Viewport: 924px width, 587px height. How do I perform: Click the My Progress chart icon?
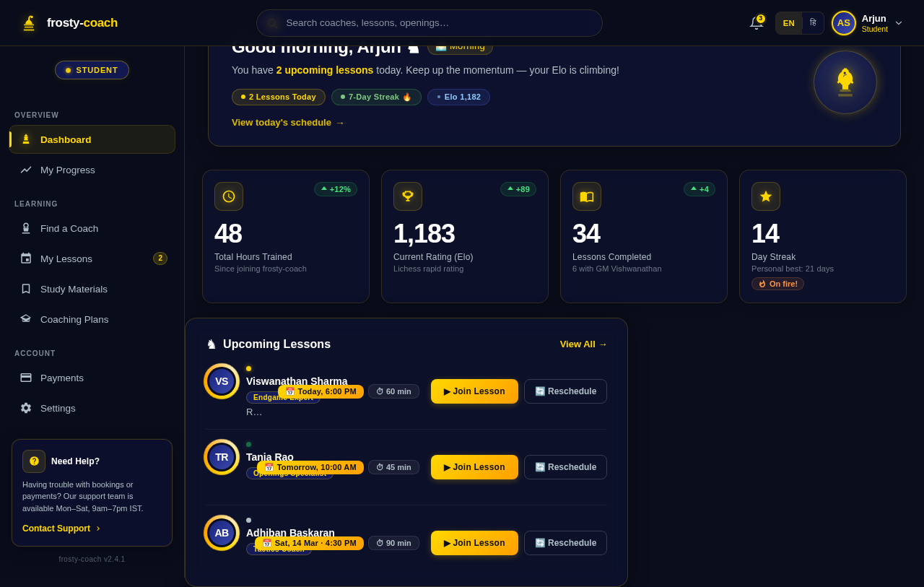point(26,170)
